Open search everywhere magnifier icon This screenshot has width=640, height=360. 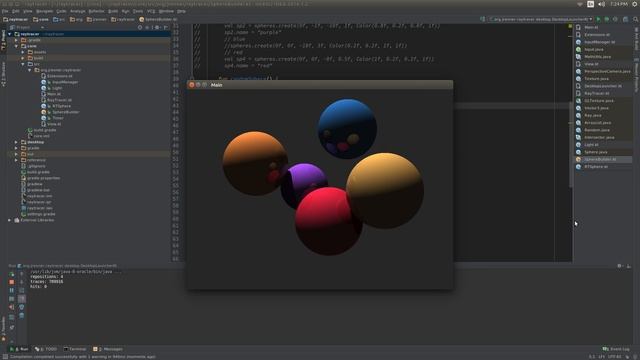coord(636,19)
